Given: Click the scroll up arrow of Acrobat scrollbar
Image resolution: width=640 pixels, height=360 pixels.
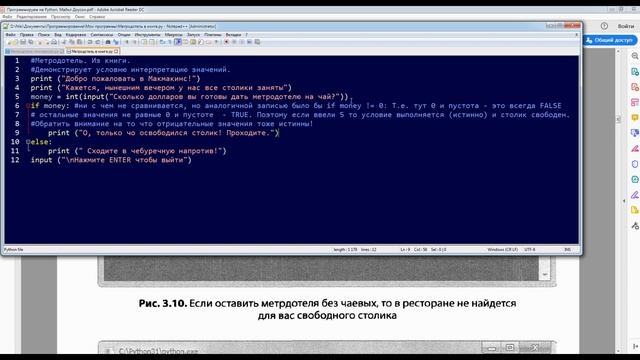Looking at the screenshot, I should [x=618, y=51].
